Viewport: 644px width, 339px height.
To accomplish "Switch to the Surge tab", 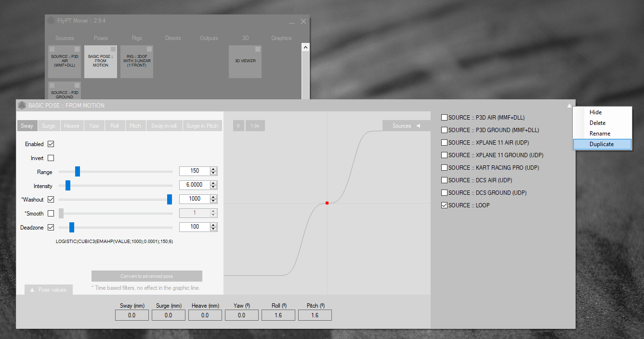I will coord(49,126).
